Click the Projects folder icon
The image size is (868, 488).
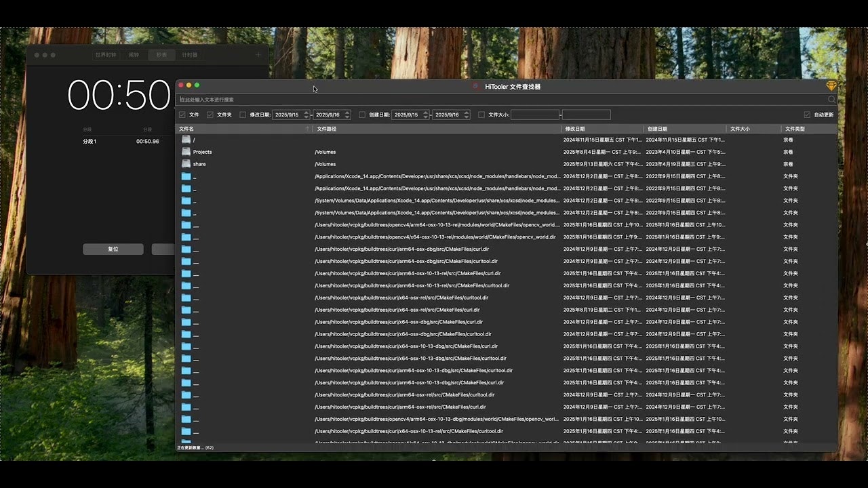tap(186, 152)
